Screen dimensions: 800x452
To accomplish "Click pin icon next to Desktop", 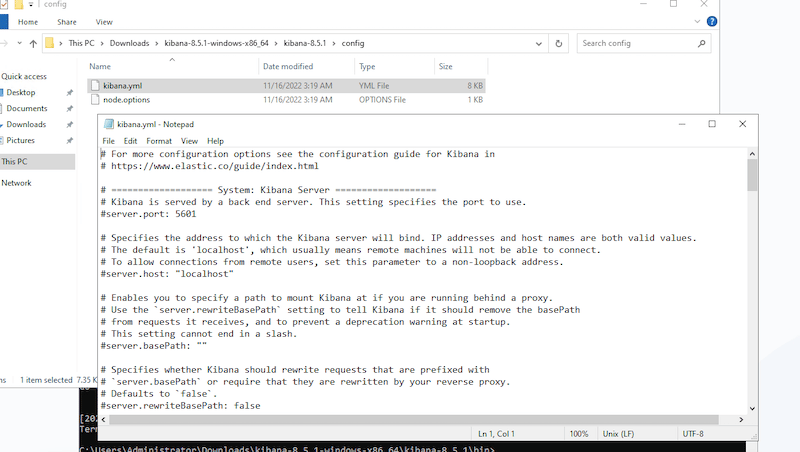I will pos(69,93).
